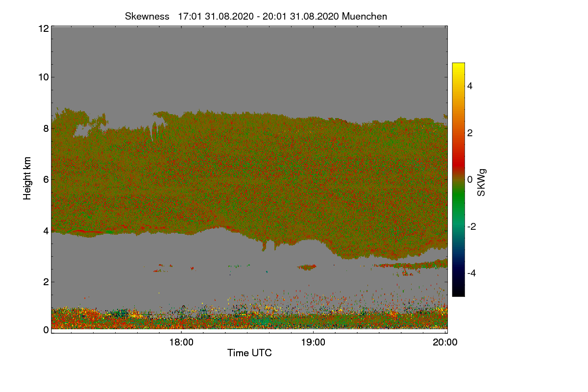Image resolution: width=588 pixels, height=392 pixels.
Task: Click the '8' height tick label
Action: pyautogui.click(x=46, y=128)
